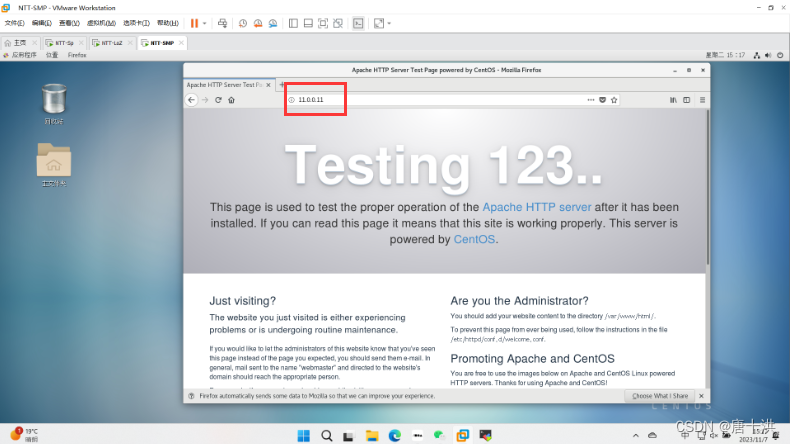Open the 查看(V) menu
791x444 pixels.
pyautogui.click(x=69, y=23)
